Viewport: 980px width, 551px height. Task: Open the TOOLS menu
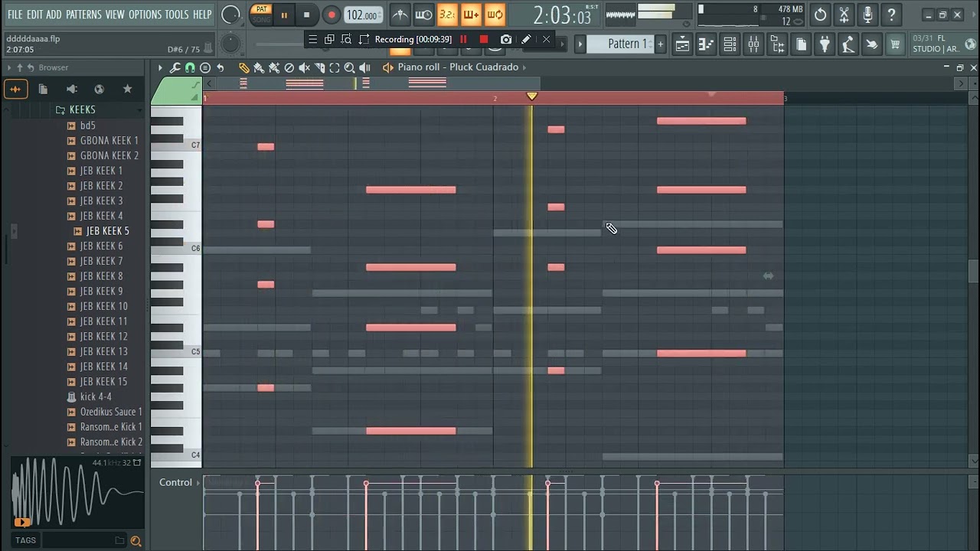pyautogui.click(x=176, y=15)
